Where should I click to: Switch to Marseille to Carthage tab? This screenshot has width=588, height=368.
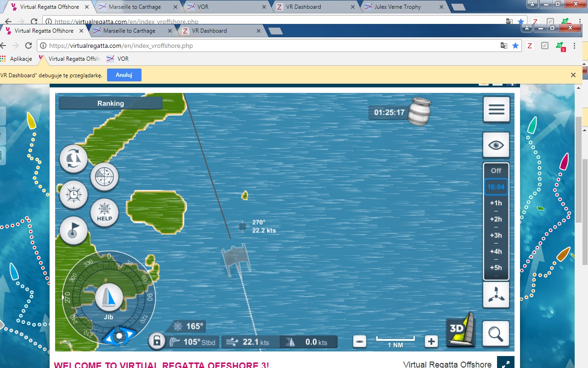coord(129,31)
